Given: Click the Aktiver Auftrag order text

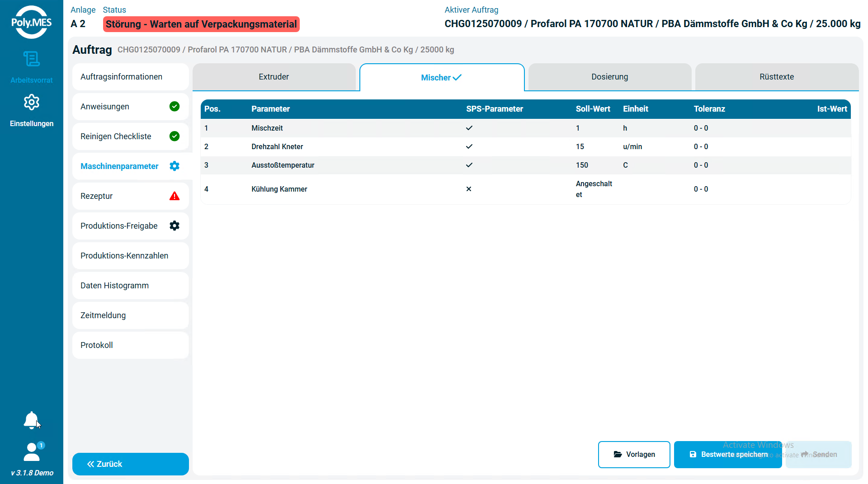Looking at the screenshot, I should [x=652, y=24].
